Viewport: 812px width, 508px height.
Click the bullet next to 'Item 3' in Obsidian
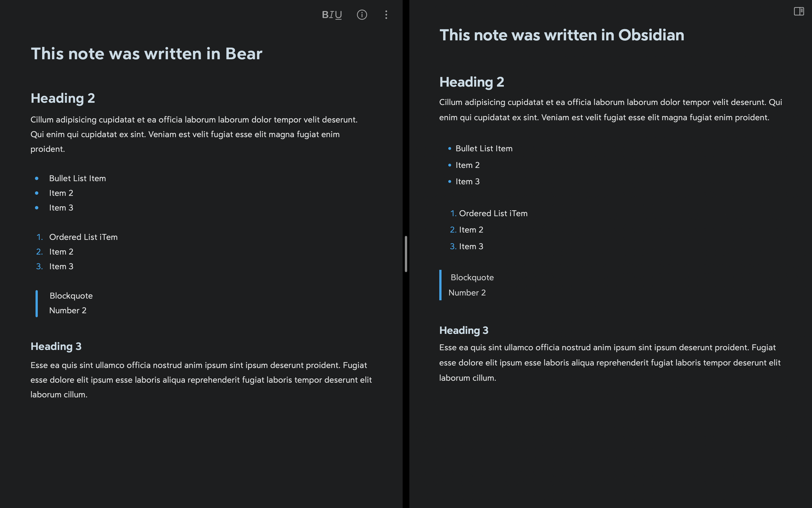pos(449,182)
